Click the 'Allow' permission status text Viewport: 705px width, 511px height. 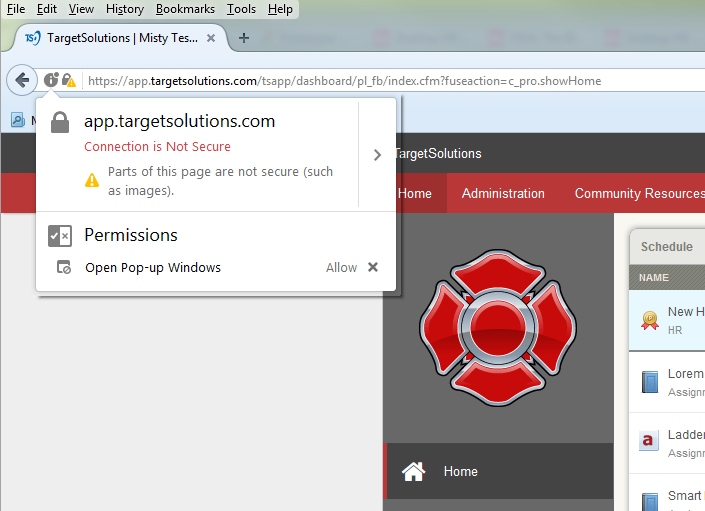pos(341,267)
